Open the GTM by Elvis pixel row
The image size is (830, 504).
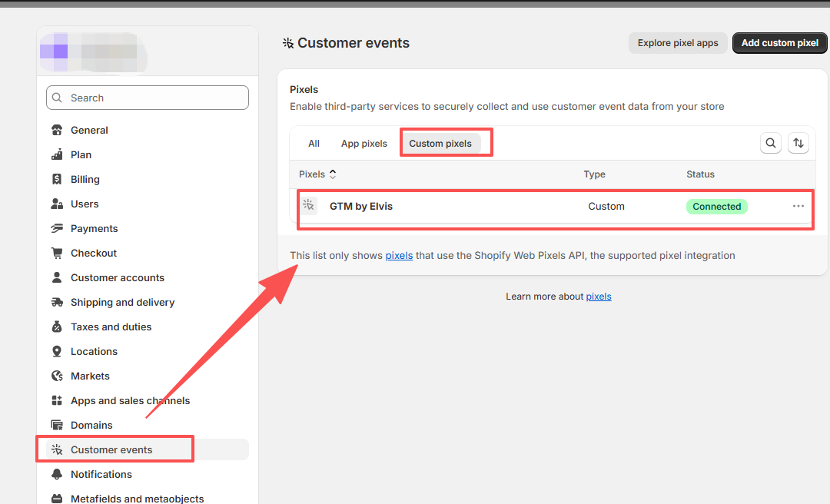[x=361, y=206]
